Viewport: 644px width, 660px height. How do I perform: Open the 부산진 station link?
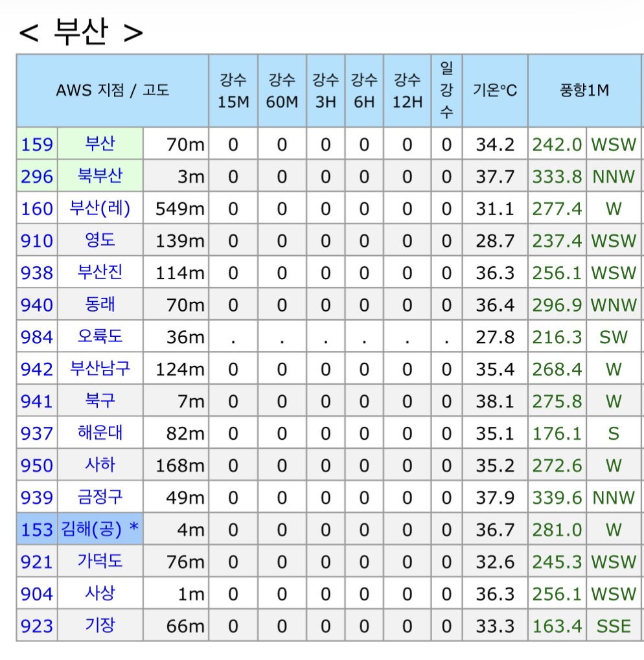(x=100, y=272)
